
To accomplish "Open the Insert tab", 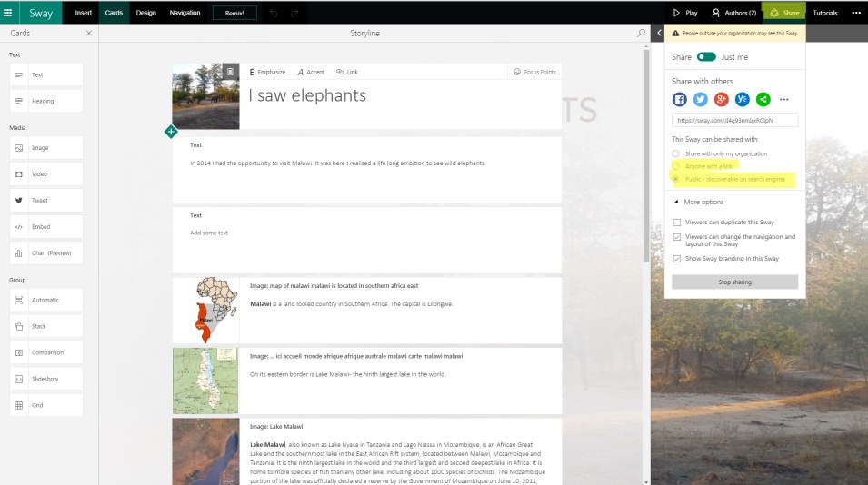I will coord(84,13).
